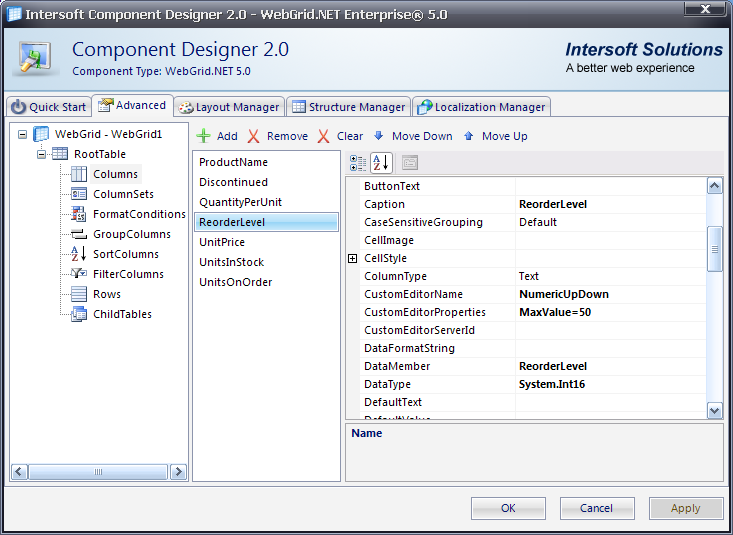This screenshot has width=733, height=535.
Task: Click the WebGrid1 node icon
Action: click(41, 134)
